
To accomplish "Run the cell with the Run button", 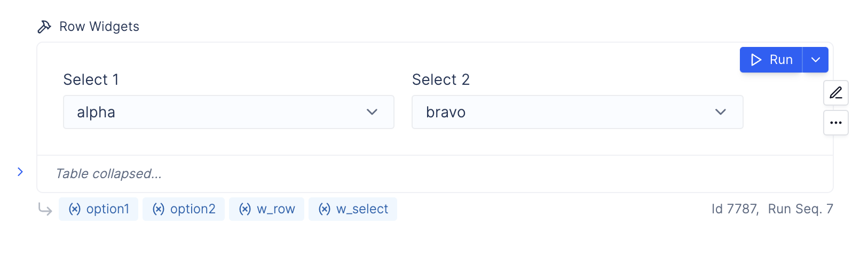I will [x=771, y=60].
